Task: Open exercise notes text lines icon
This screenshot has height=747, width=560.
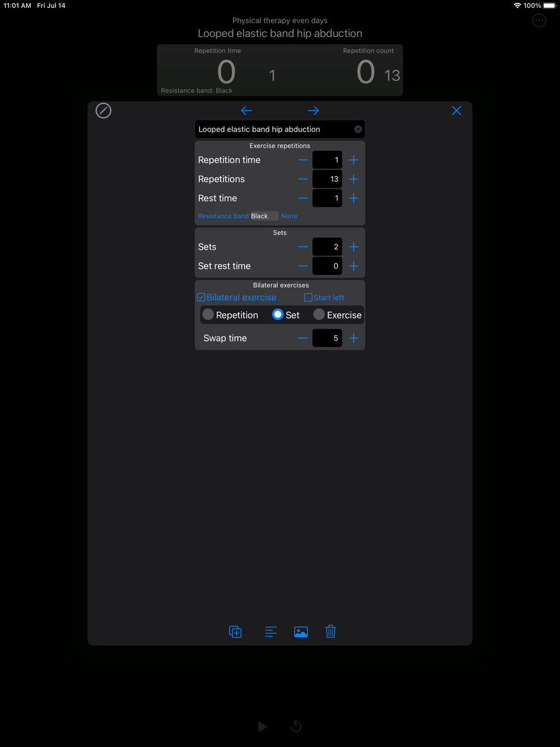Action: [x=271, y=632]
